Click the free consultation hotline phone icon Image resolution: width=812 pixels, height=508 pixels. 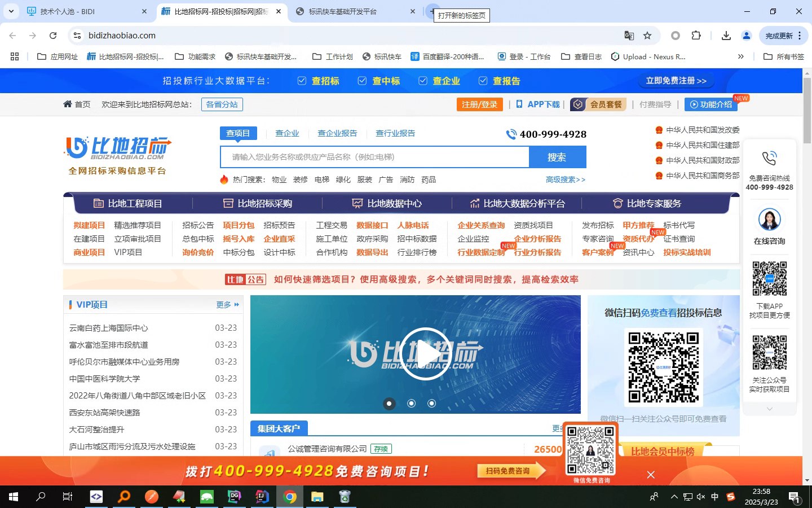point(769,159)
